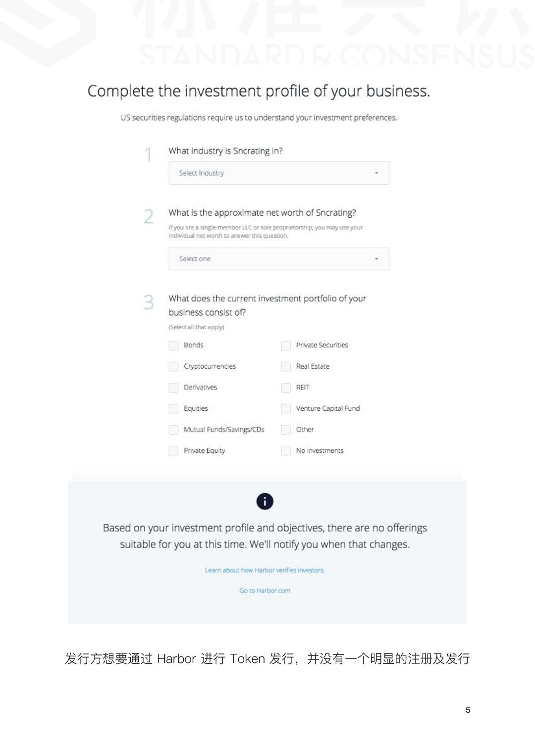Follow the Go to Harbor.com link
The width and height of the screenshot is (535, 756).
(265, 591)
